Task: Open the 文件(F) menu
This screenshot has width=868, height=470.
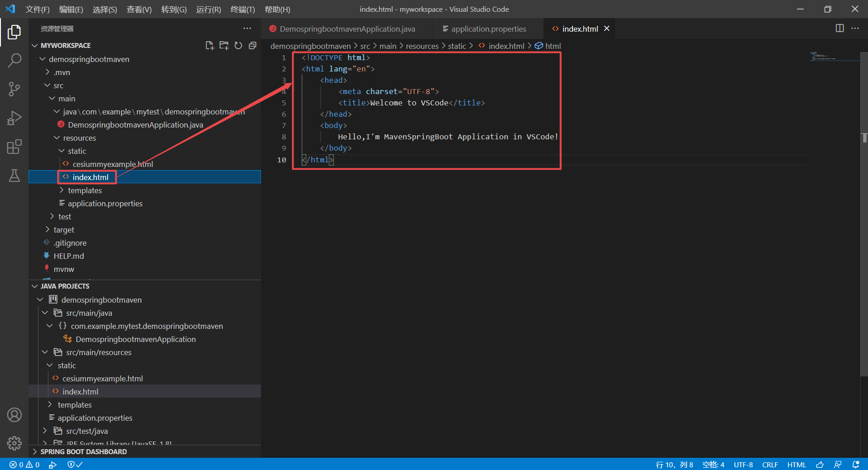Action: [38, 9]
